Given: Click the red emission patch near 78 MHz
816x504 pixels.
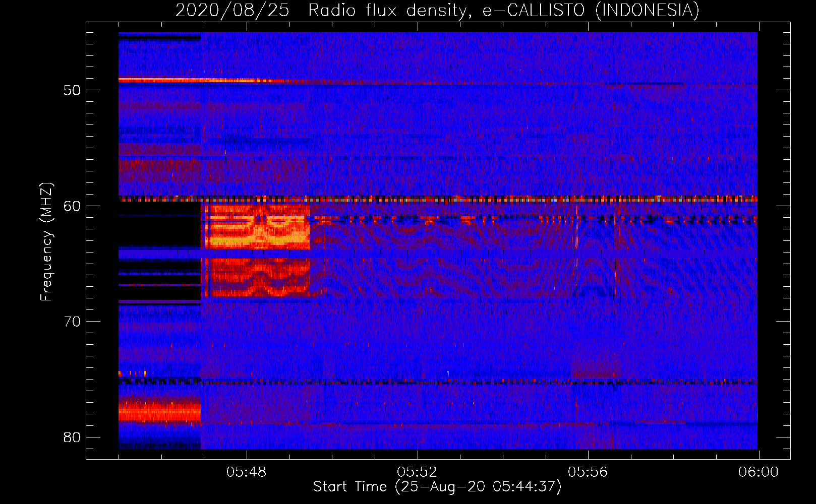Looking at the screenshot, I should [160, 411].
